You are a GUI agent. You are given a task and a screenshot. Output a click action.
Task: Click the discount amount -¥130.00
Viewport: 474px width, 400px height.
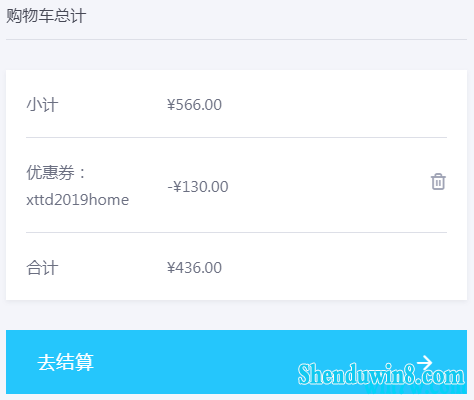[x=198, y=187]
